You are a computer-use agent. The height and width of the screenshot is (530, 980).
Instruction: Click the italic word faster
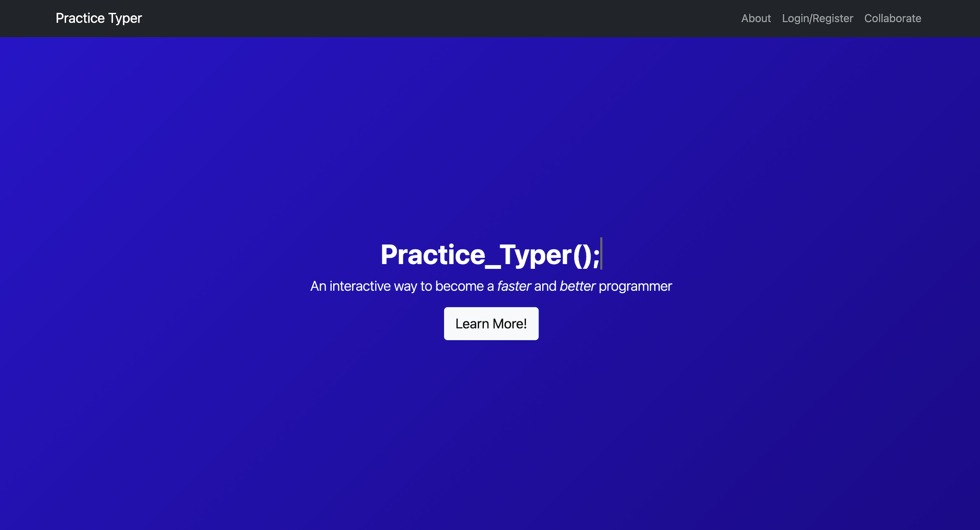[x=514, y=286]
